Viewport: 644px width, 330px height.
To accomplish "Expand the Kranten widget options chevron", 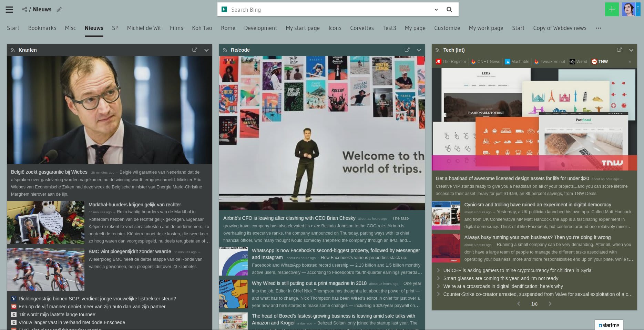I will click(206, 50).
